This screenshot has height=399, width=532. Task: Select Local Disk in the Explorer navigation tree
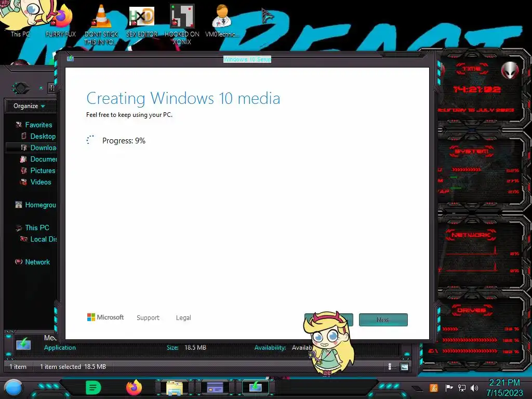44,239
